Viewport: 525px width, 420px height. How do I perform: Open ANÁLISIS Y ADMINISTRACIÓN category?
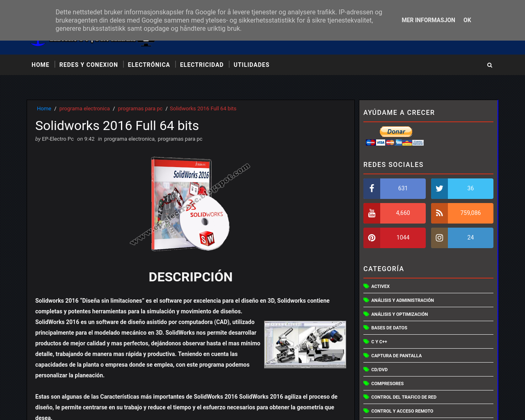coord(402,300)
